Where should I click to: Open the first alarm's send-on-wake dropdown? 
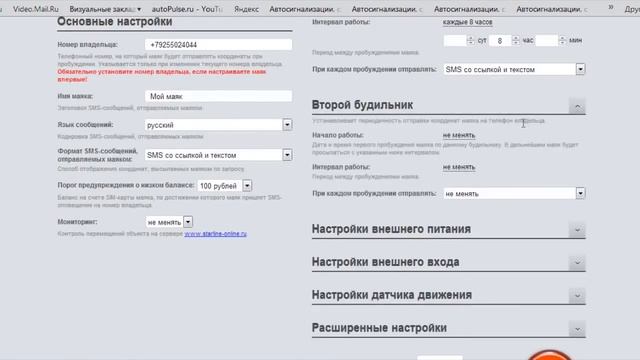tap(514, 69)
